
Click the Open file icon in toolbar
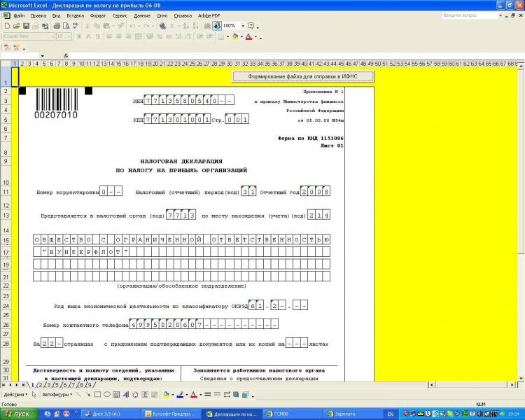point(15,26)
